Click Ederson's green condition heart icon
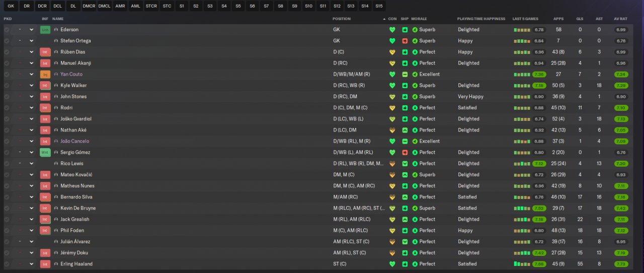This screenshot has height=273, width=644. pyautogui.click(x=392, y=30)
